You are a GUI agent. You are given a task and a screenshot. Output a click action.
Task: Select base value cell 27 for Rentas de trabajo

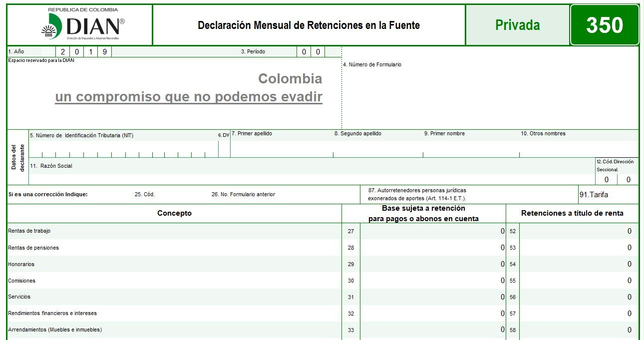tap(432, 231)
